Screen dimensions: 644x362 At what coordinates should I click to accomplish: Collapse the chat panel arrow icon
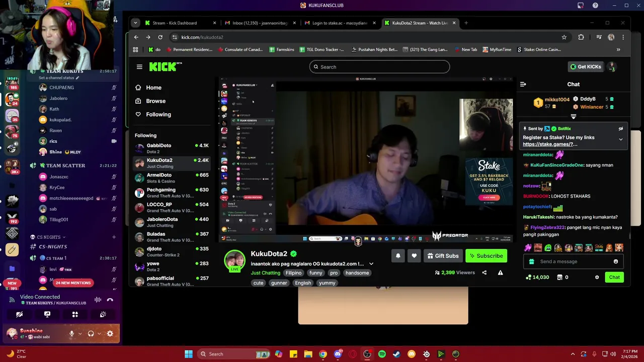click(523, 84)
